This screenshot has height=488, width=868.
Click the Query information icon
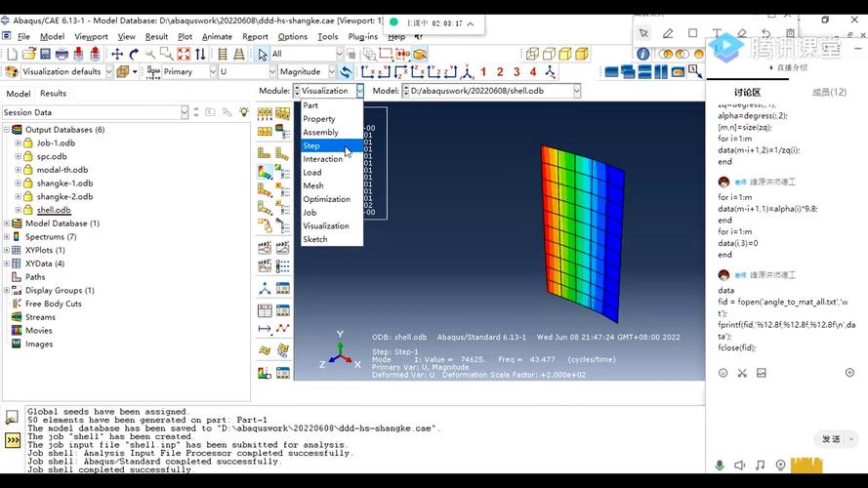point(642,54)
